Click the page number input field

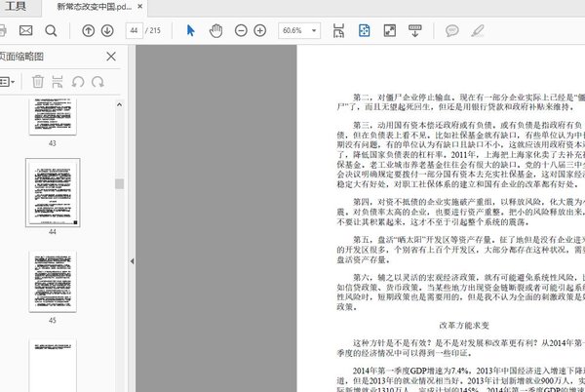(136, 30)
